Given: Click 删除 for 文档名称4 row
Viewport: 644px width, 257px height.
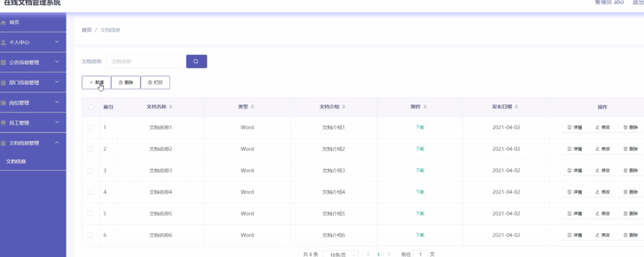Looking at the screenshot, I should (630, 192).
